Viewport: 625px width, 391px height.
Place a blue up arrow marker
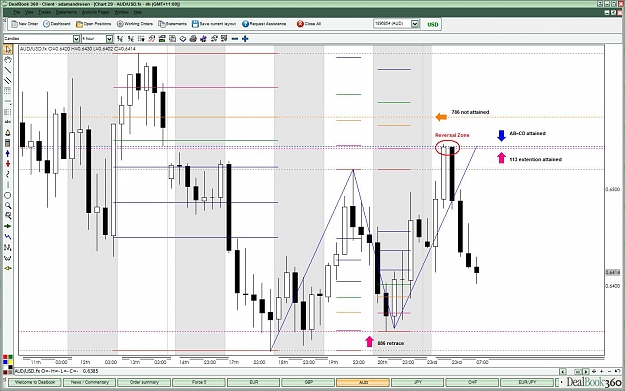8,153
